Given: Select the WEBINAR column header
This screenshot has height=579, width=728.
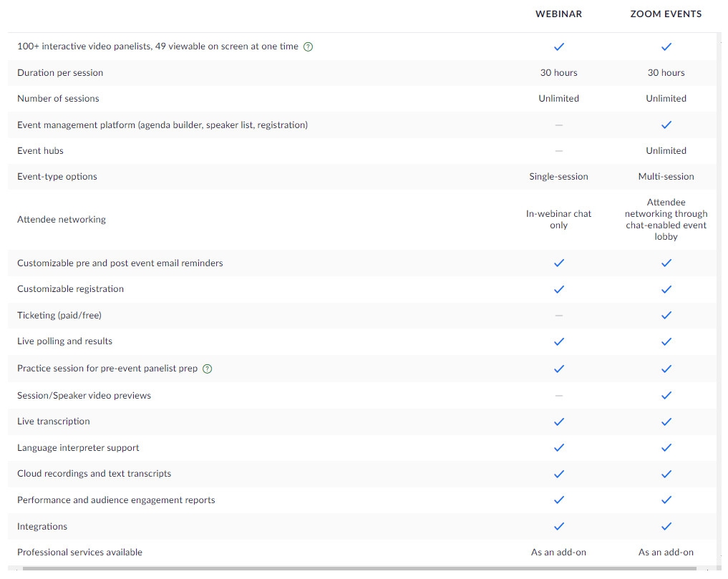Looking at the screenshot, I should pos(558,14).
